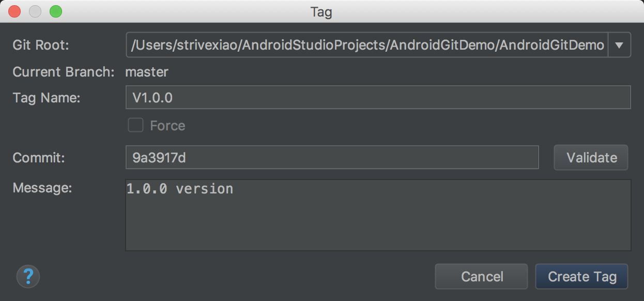Click the Message label
644x301 pixels.
(x=42, y=188)
